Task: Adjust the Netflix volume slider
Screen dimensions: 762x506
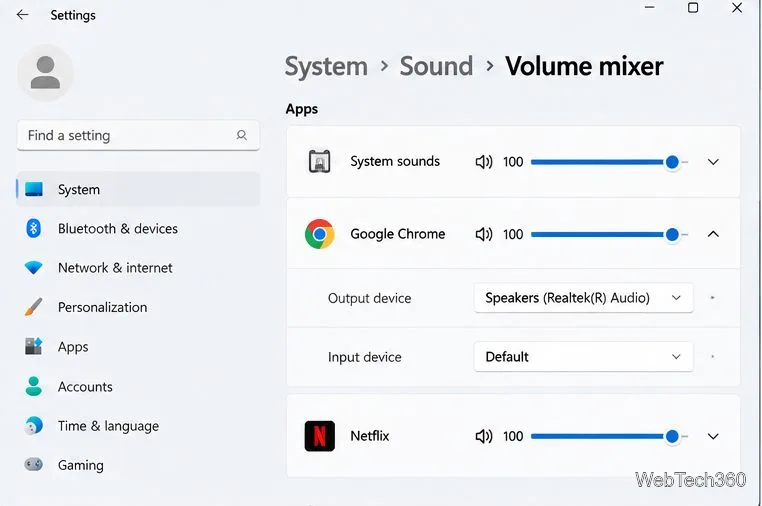Action: coord(609,436)
